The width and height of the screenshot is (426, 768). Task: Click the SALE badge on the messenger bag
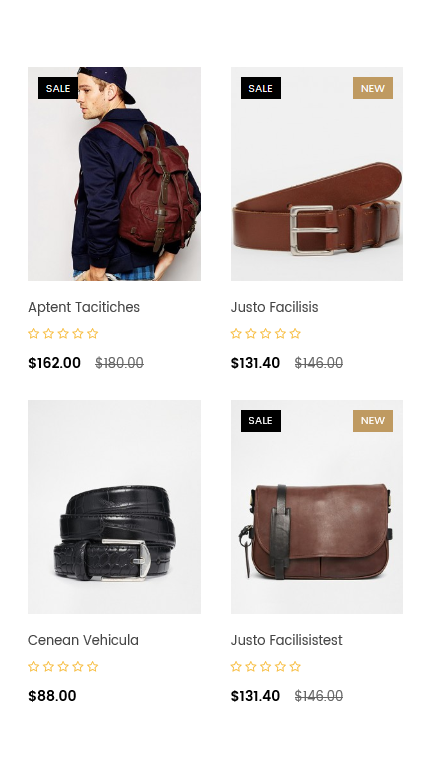(260, 421)
